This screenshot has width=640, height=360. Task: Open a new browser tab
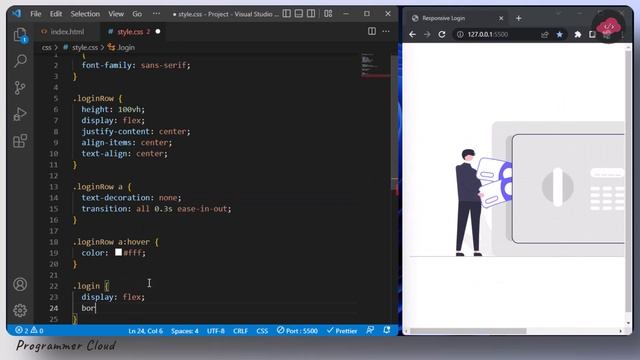(519, 18)
